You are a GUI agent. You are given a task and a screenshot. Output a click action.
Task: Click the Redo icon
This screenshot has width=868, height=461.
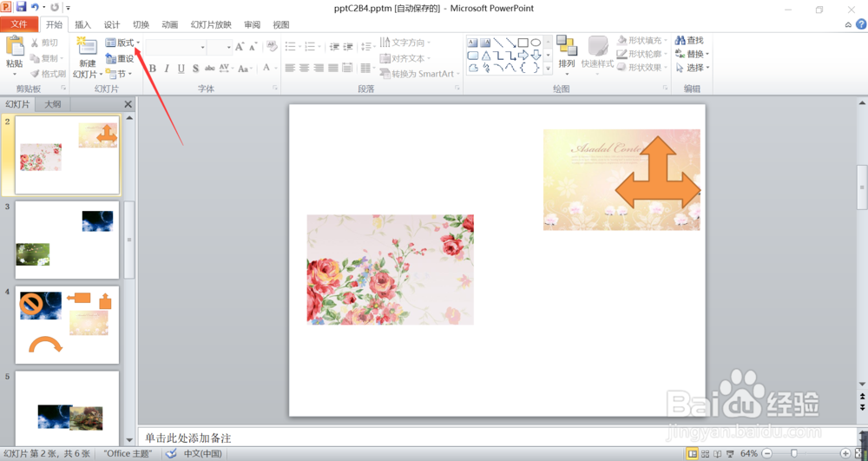pos(54,7)
